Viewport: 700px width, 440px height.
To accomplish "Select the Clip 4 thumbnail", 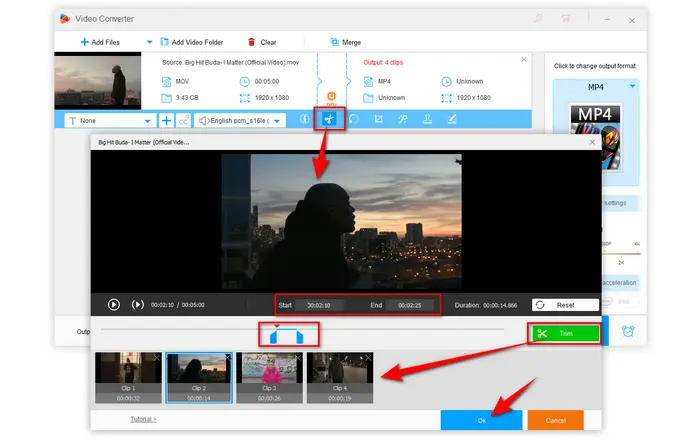I will click(340, 378).
